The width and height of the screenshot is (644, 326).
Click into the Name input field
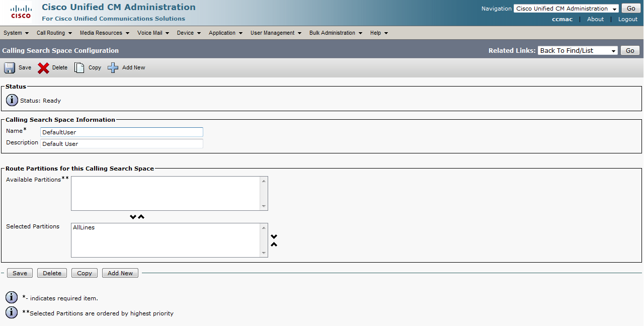click(122, 132)
